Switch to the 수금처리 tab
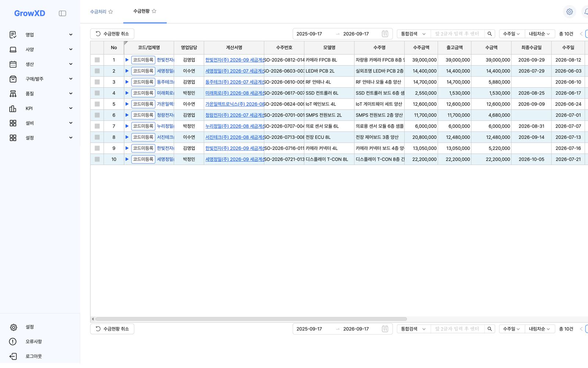588x368 pixels. pyautogui.click(x=98, y=12)
